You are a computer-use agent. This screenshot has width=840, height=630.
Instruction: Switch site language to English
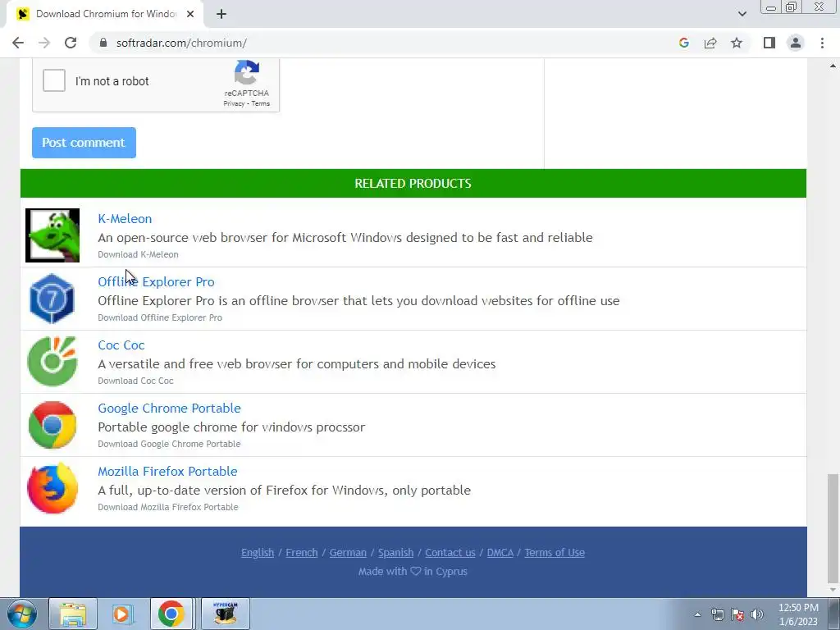point(258,552)
